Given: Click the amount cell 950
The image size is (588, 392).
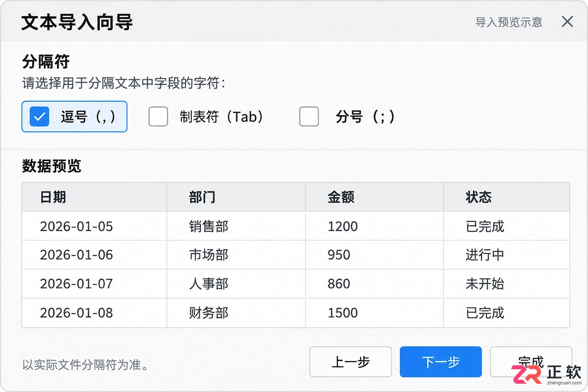Looking at the screenshot, I should coord(374,255).
